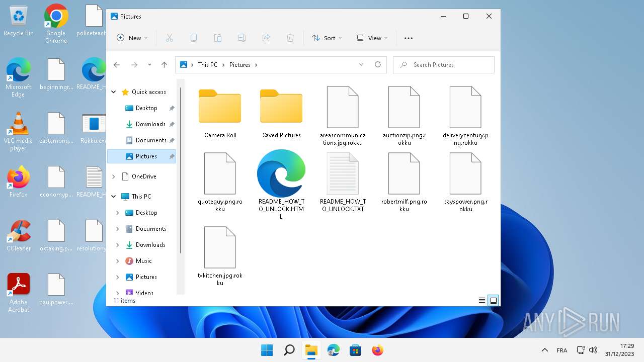This screenshot has width=644, height=362.
Task: Open Firefox desktop shortcut
Action: 19,182
